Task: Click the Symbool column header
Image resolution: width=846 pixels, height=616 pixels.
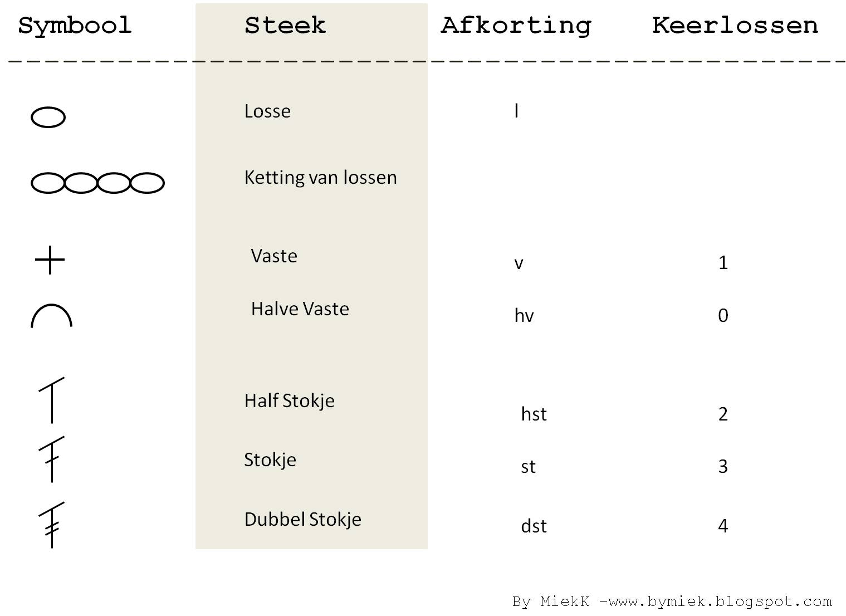Action: pos(75,26)
